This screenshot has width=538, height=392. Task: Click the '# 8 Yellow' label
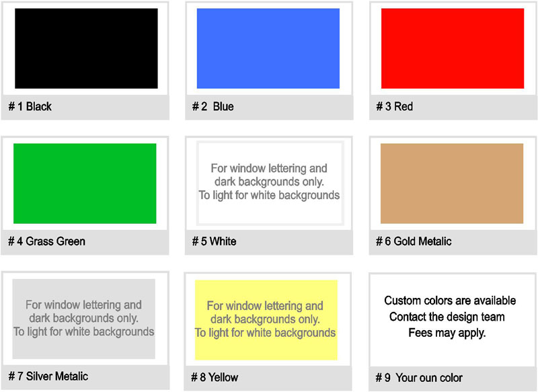point(215,377)
